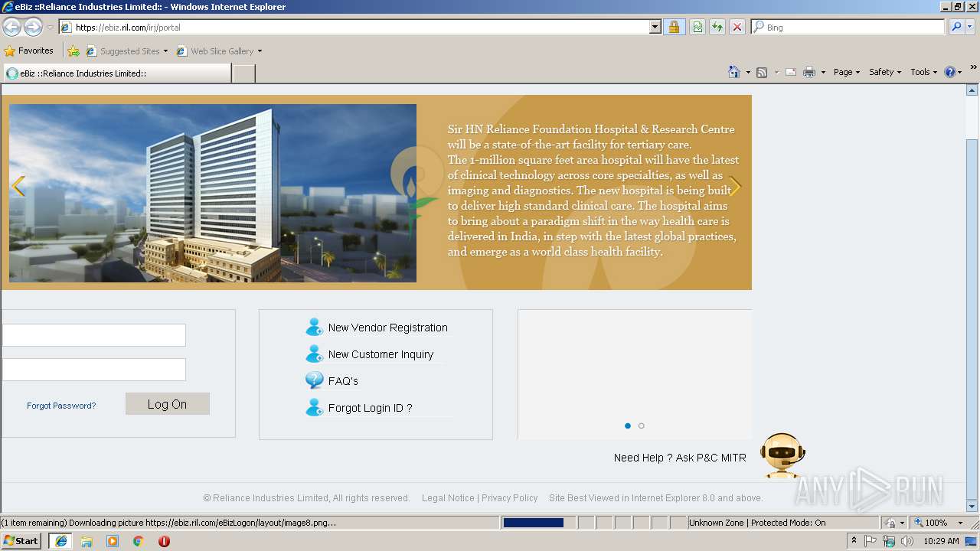
Task: Click the page vertical scrollbar thumb
Action: (972, 318)
